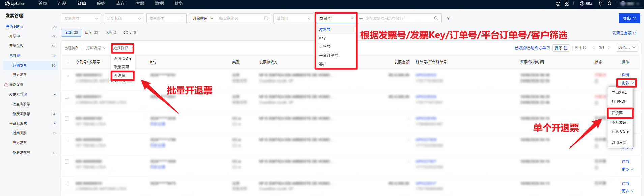This screenshot has width=644, height=196.
Task: Go to previous page arrow
Action: 593,48
